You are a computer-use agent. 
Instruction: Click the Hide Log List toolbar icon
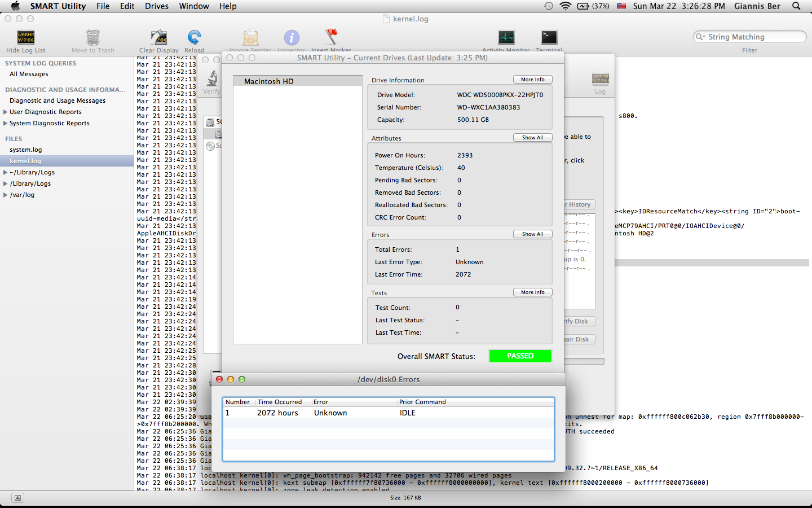tap(26, 38)
